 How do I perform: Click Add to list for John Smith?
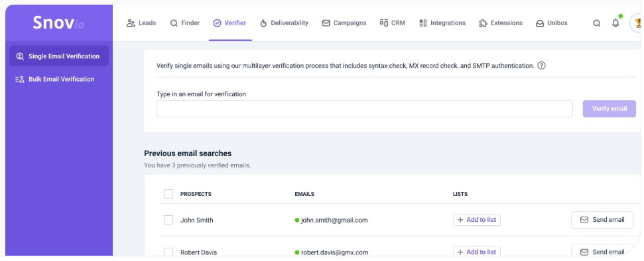tap(477, 220)
